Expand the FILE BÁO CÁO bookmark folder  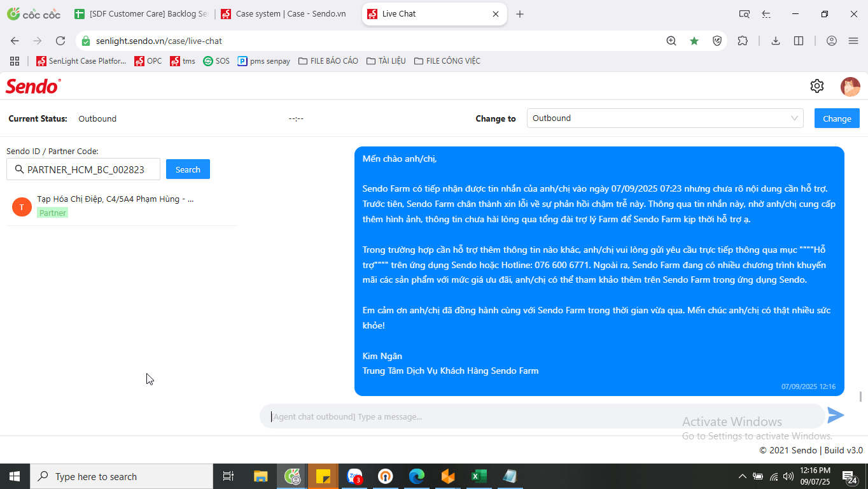pyautogui.click(x=328, y=61)
